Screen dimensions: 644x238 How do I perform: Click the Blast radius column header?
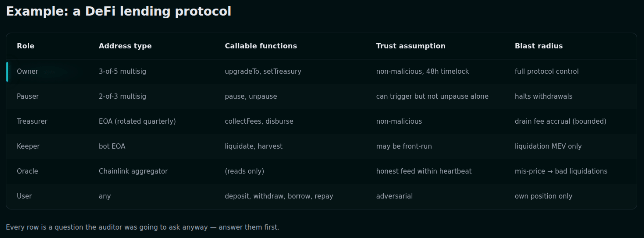pos(539,46)
